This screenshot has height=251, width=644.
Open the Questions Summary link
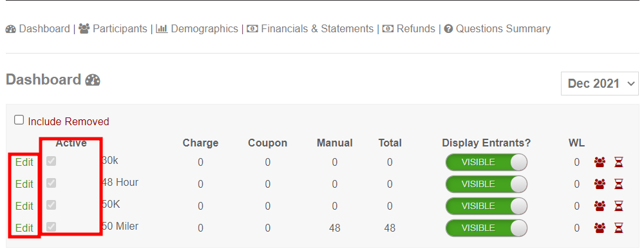click(497, 29)
